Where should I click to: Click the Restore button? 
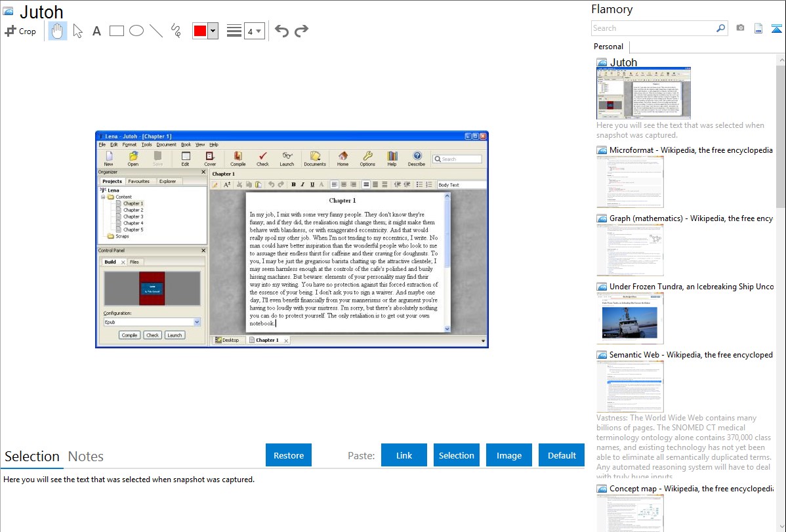point(289,455)
